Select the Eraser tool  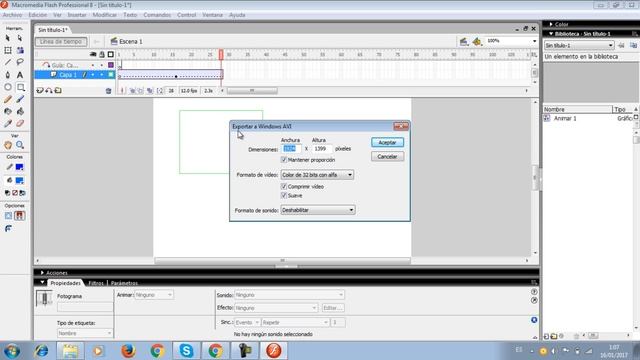[x=20, y=123]
